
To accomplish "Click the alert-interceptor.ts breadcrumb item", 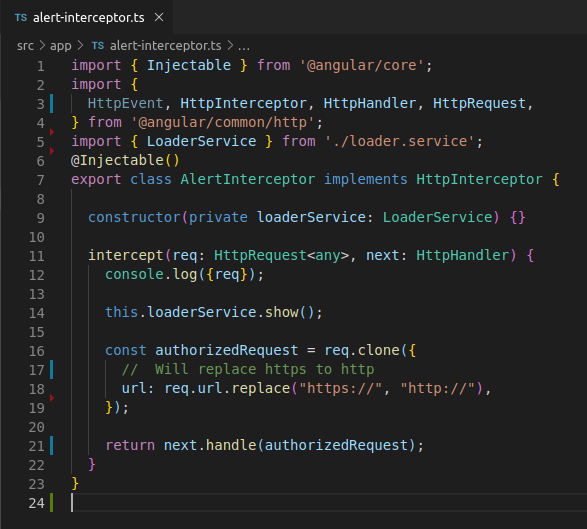I will (x=165, y=46).
